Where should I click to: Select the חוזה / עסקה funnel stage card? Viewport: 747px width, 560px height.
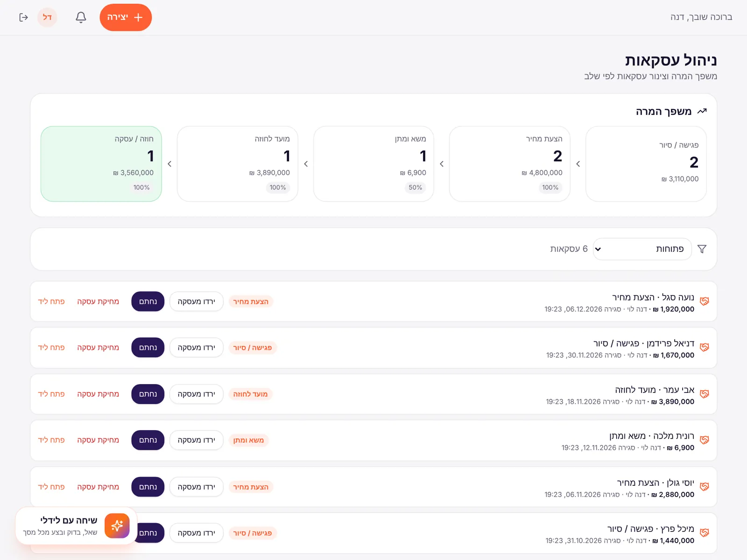coord(101,164)
